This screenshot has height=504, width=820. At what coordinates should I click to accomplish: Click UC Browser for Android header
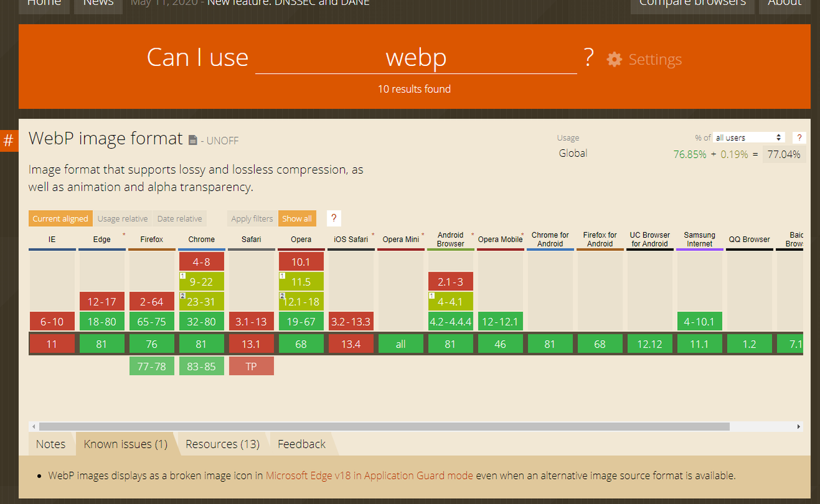(x=650, y=240)
